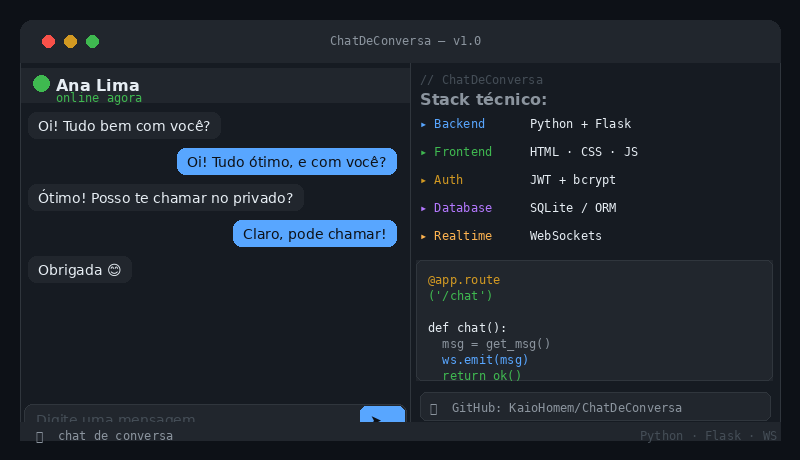Screen dimensions: 800x460
Task: Click the yellow minimize window dot
Action: (x=70, y=41)
